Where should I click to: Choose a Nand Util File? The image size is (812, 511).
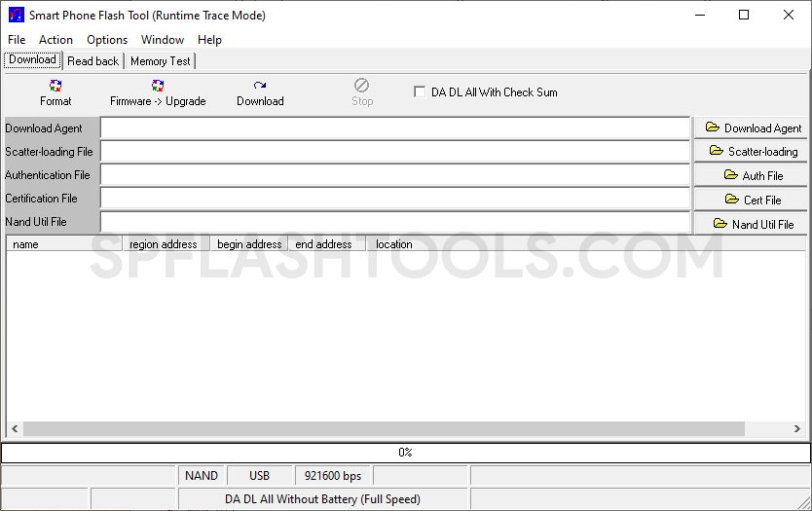point(752,224)
